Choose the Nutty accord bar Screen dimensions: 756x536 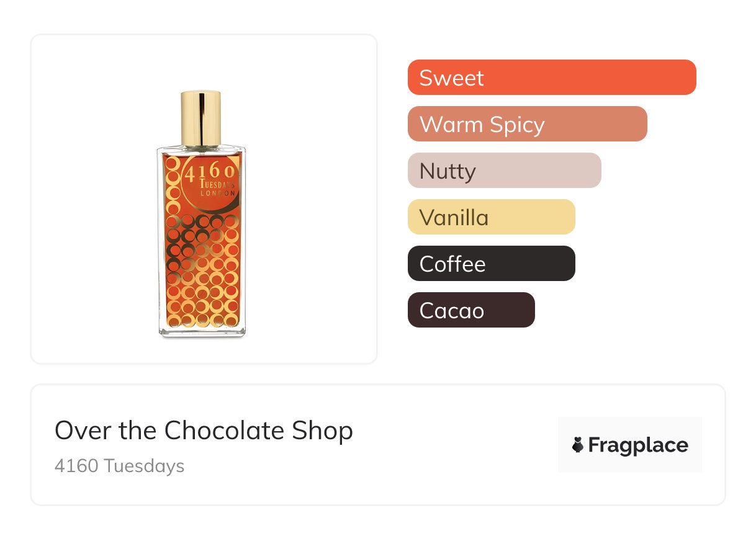504,171
